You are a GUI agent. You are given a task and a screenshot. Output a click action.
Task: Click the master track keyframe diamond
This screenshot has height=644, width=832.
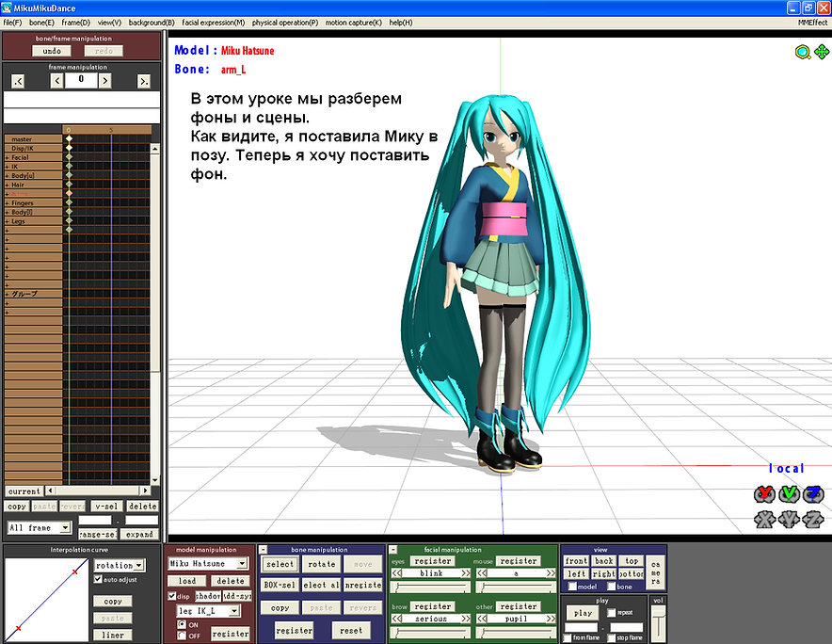coord(69,138)
